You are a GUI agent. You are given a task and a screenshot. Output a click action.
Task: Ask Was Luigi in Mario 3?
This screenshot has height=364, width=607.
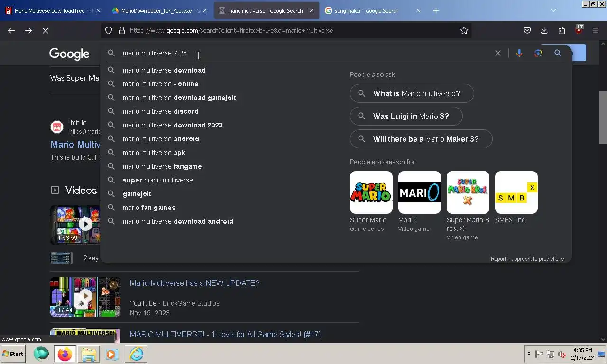click(406, 116)
